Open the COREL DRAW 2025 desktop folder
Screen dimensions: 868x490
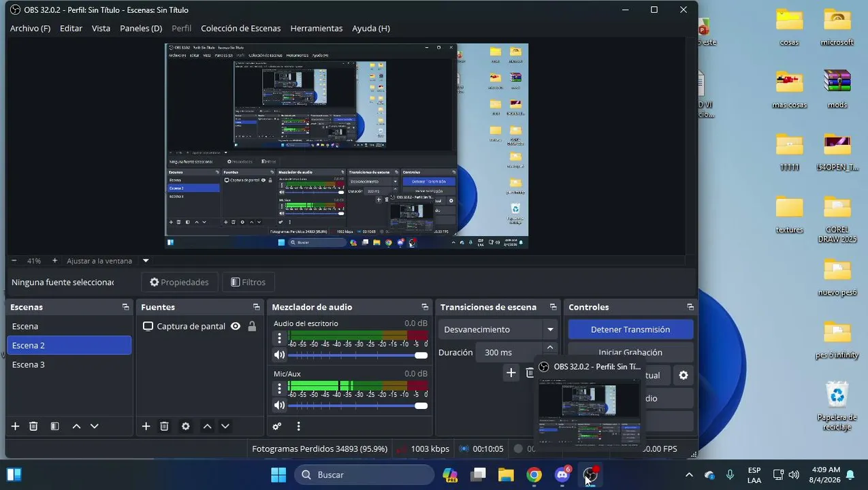pyautogui.click(x=837, y=219)
